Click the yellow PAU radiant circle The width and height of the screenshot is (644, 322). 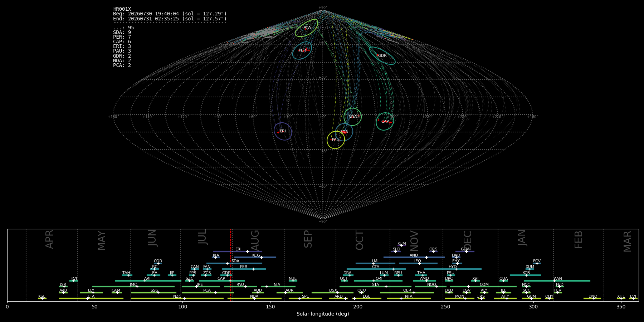336,140
